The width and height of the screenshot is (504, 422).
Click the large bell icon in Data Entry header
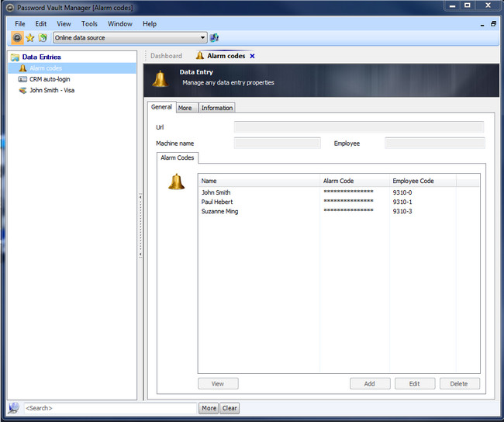coord(160,79)
